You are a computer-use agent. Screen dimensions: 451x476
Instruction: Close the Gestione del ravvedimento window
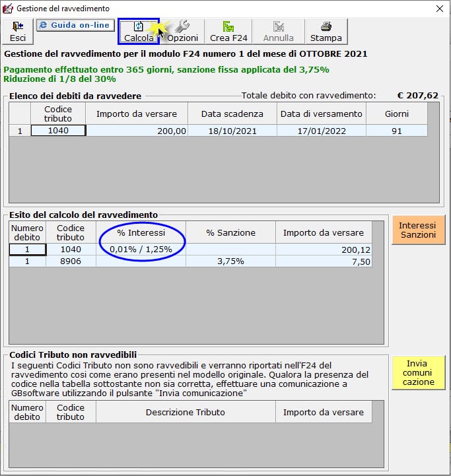(x=440, y=9)
